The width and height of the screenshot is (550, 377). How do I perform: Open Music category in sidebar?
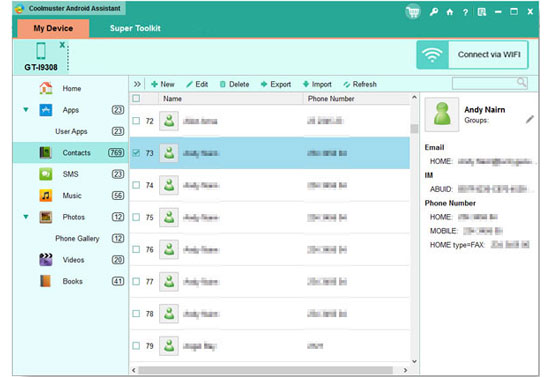pos(72,195)
